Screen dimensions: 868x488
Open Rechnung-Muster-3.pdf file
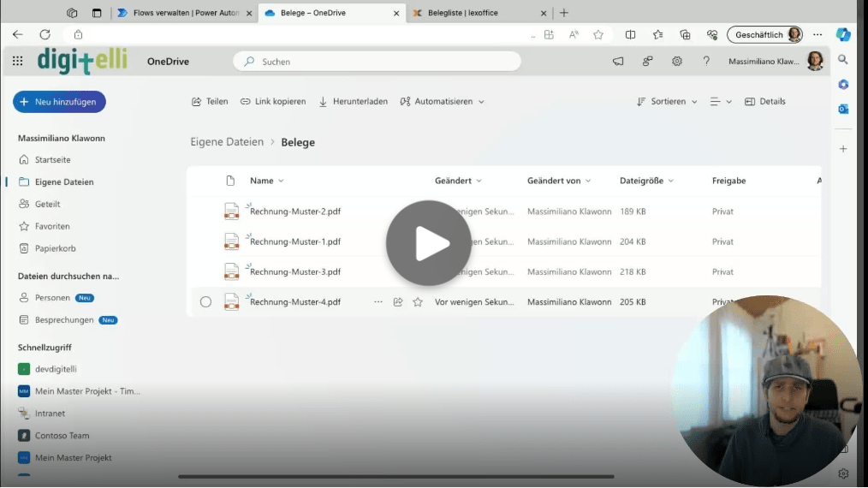[295, 272]
